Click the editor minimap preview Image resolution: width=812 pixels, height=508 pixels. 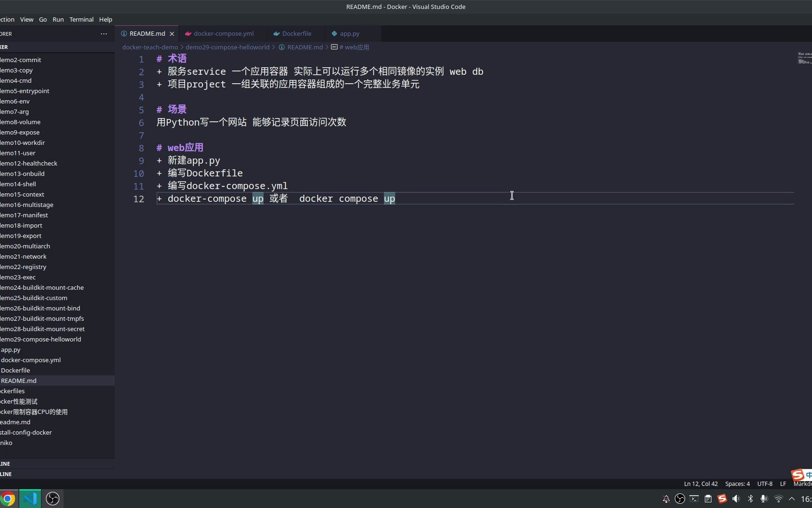coord(804,58)
